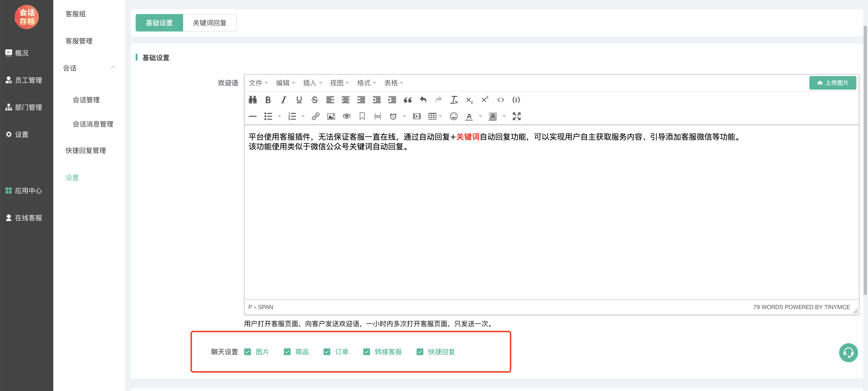Screen dimensions: 868x391
Task: Open the emoticons picker
Action: click(454, 116)
